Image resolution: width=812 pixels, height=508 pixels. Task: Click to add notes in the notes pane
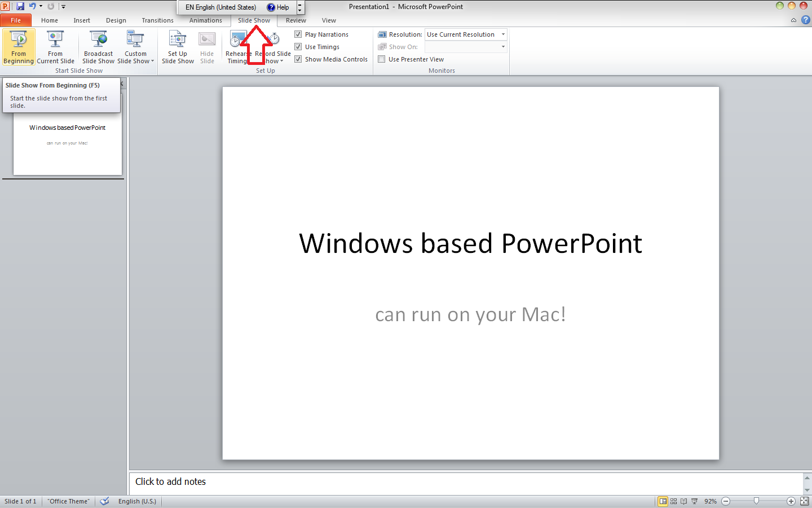tap(466, 482)
